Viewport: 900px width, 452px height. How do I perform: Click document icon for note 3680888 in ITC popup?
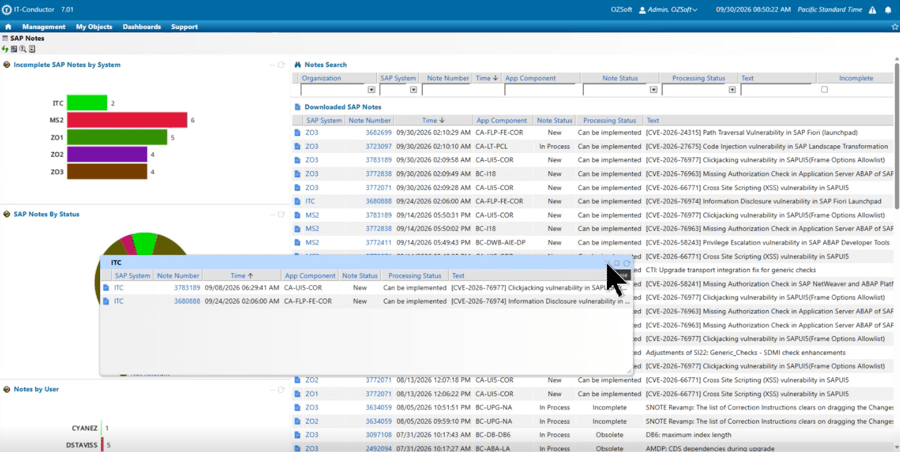click(106, 302)
